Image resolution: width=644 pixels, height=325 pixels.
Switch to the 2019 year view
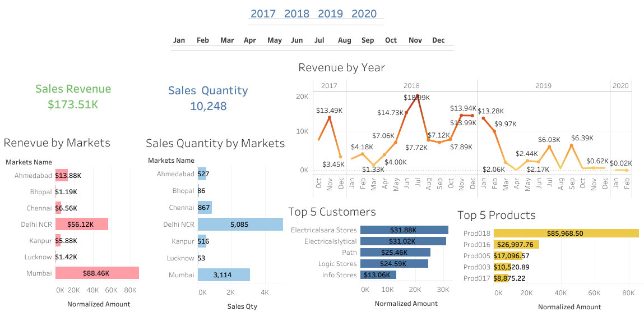tap(330, 13)
